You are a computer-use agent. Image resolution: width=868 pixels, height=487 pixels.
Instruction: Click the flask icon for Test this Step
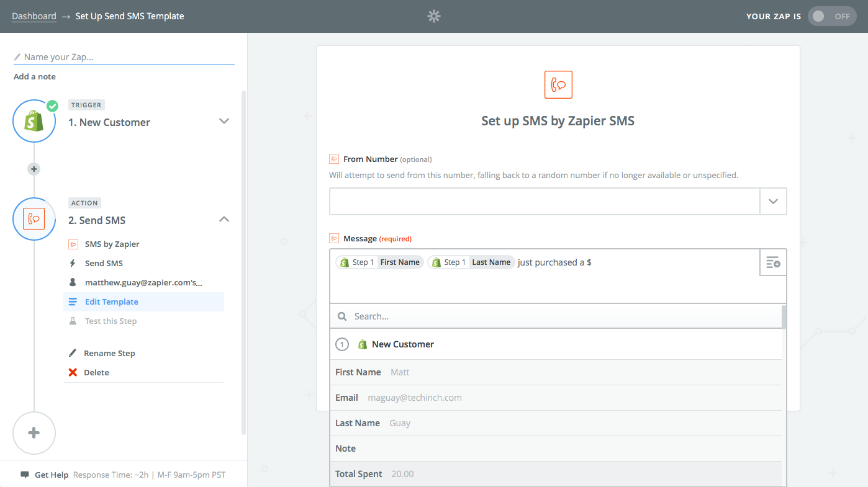point(73,321)
